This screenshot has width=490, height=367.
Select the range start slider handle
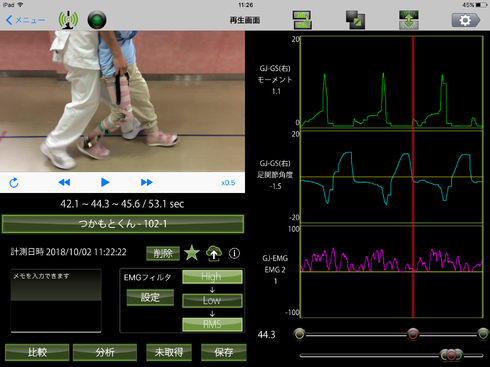[299, 334]
